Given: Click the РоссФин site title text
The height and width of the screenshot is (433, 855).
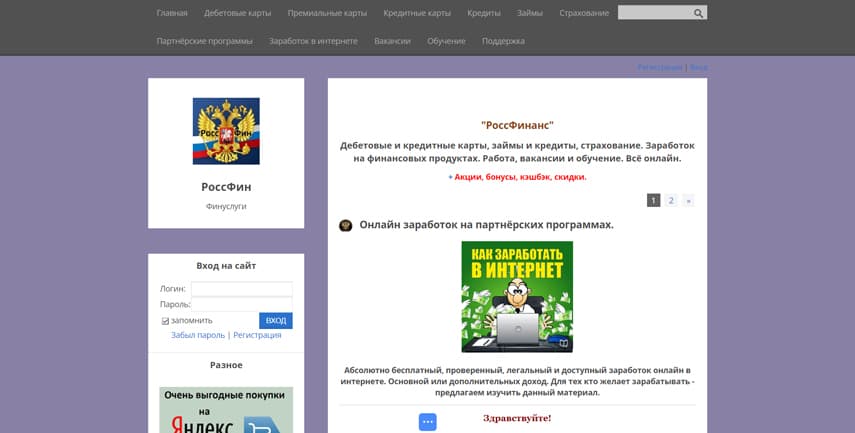Looking at the screenshot, I should (x=226, y=187).
